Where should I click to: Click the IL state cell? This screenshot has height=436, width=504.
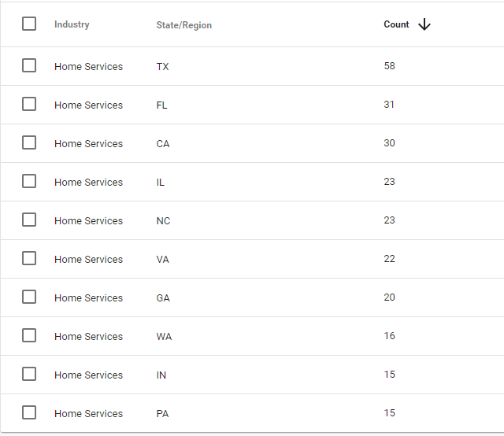point(160,182)
